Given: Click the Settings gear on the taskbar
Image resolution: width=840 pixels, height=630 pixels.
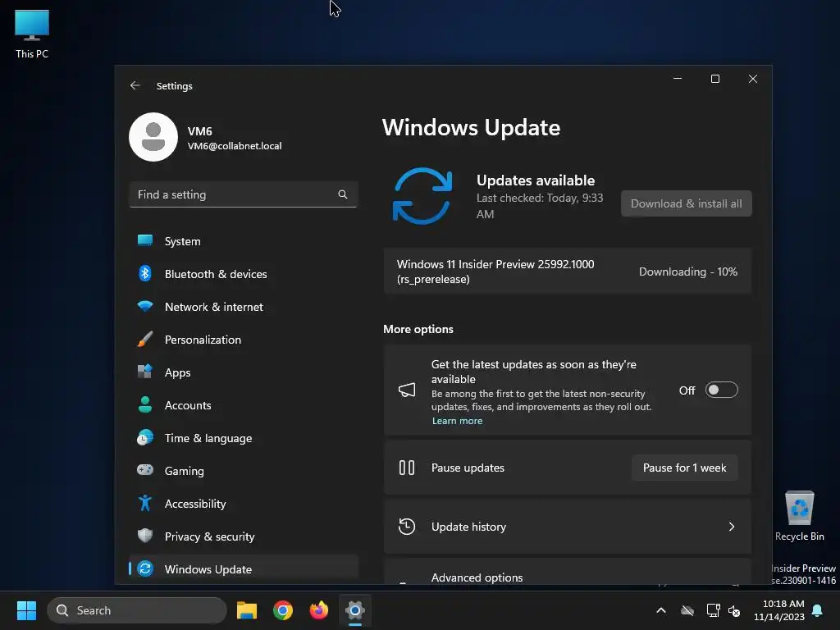Looking at the screenshot, I should [x=354, y=610].
